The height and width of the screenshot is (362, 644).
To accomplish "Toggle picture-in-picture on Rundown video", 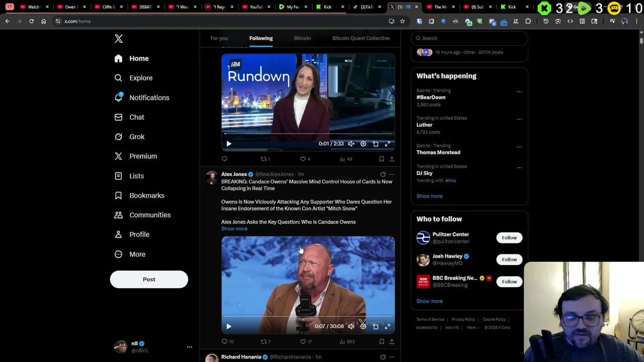I will 375,144.
